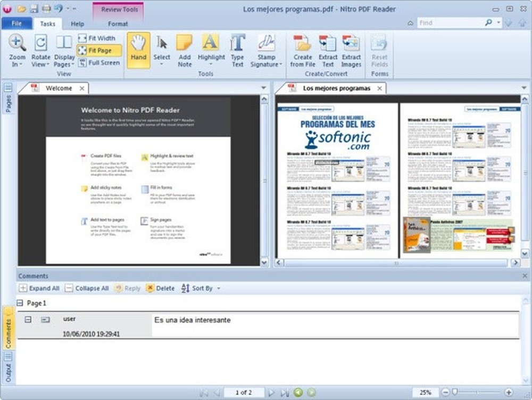Collapse the Page 1 comments group
532x400 pixels.
[19, 303]
